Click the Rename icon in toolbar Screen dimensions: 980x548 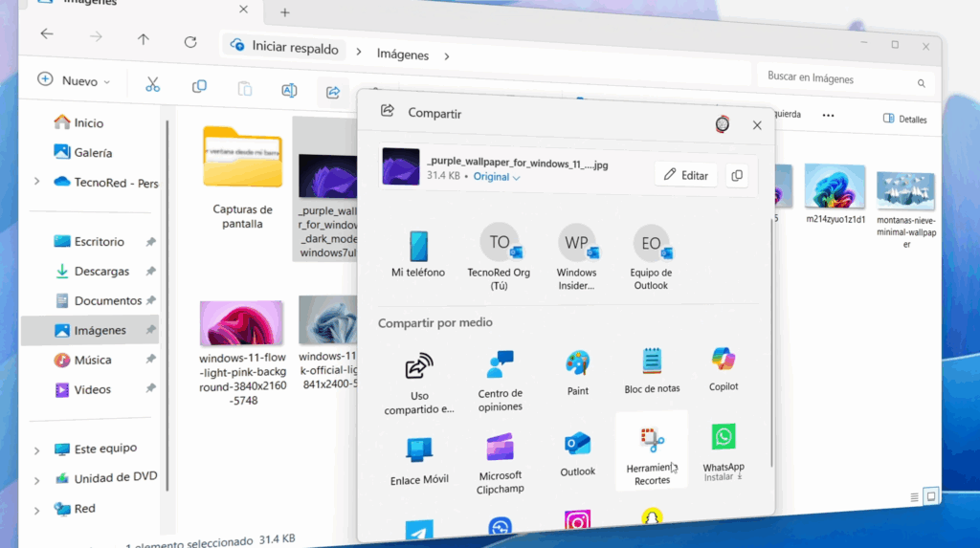(x=289, y=91)
